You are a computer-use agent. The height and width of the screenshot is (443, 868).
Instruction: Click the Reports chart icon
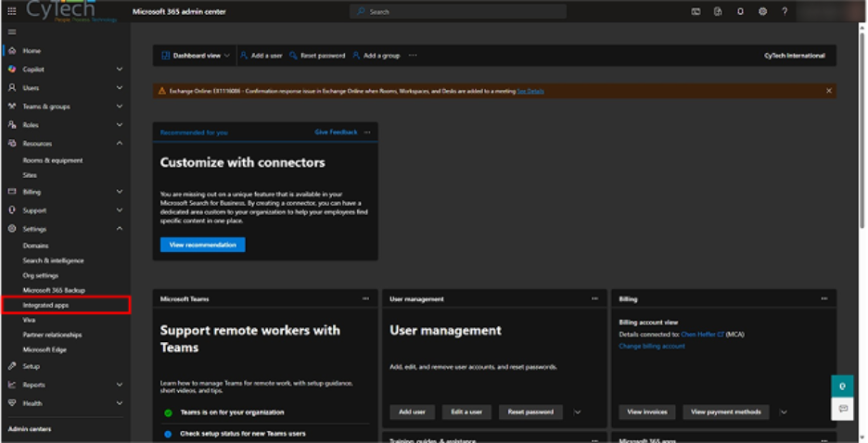12,385
